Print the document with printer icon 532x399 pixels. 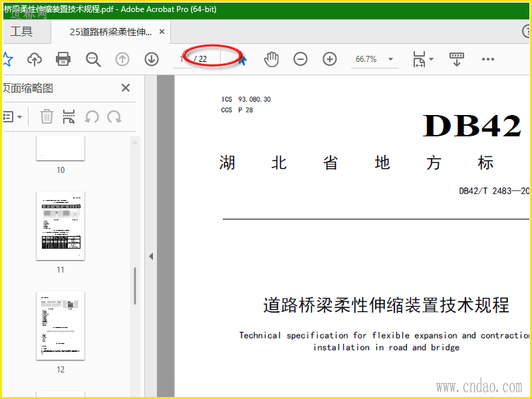tap(63, 59)
